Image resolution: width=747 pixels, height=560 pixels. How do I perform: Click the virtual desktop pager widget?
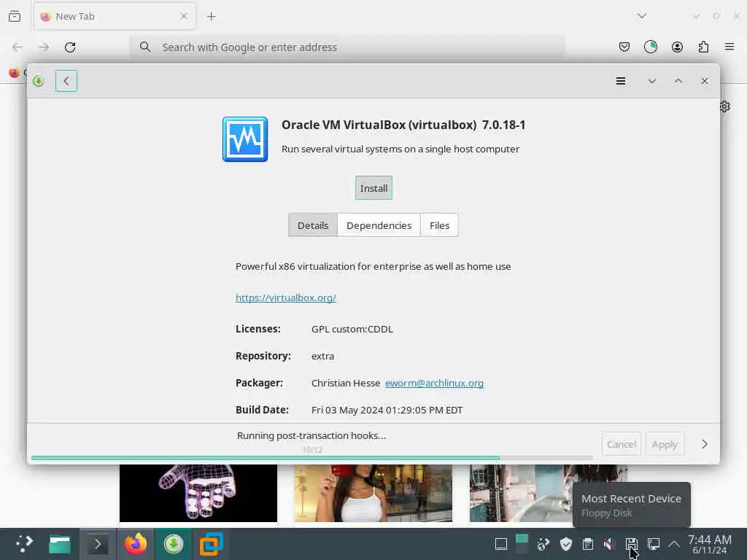(x=522, y=544)
